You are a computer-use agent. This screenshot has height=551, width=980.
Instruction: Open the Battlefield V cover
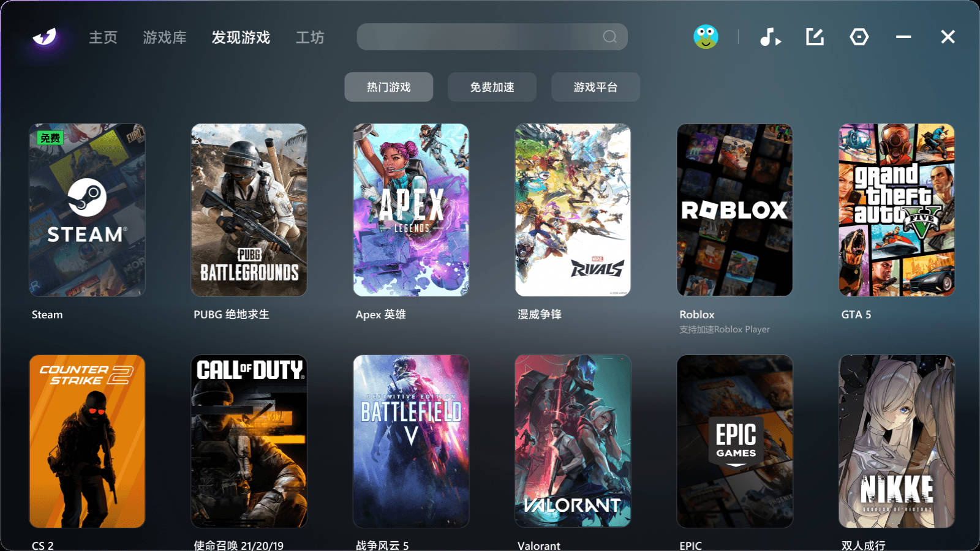click(411, 441)
